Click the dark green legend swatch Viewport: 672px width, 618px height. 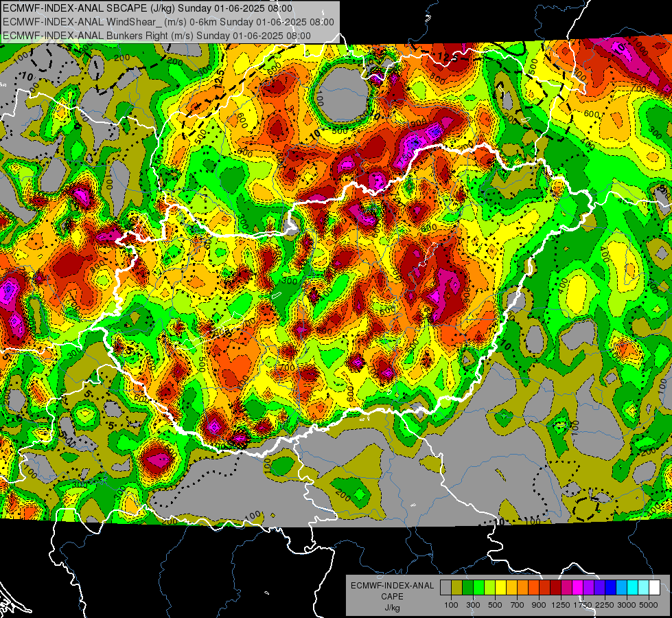(x=467, y=587)
